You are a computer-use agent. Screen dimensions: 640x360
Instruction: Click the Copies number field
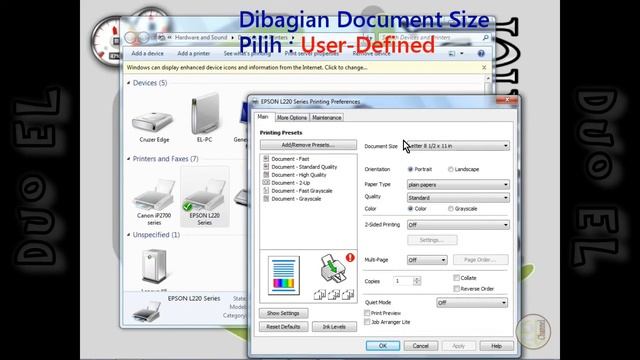pyautogui.click(x=403, y=281)
